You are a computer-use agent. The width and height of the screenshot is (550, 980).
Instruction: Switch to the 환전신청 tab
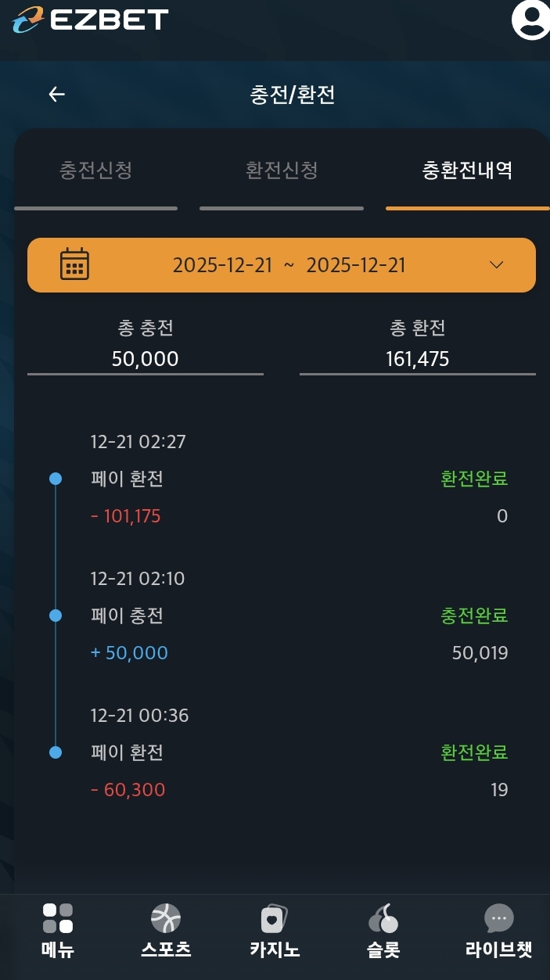[282, 171]
